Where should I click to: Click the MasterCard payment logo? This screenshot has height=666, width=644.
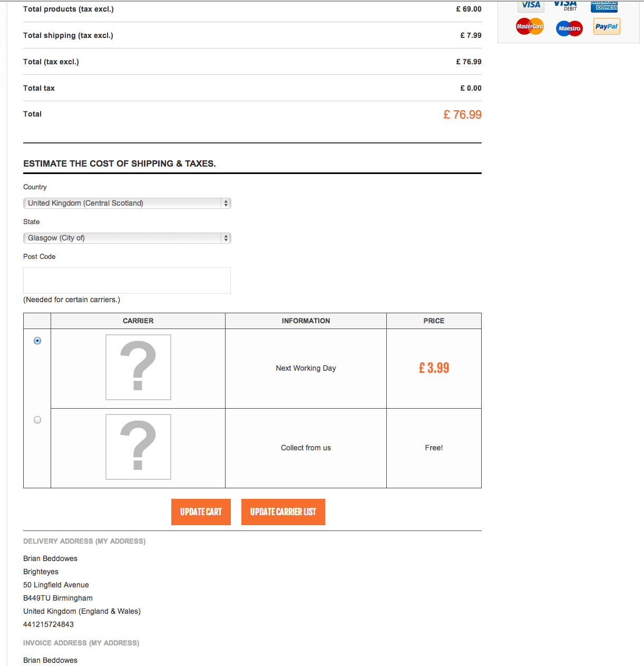tap(530, 26)
